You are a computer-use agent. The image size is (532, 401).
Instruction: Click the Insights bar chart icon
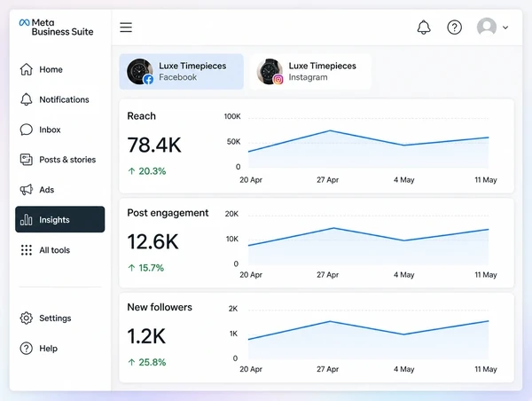point(26,220)
